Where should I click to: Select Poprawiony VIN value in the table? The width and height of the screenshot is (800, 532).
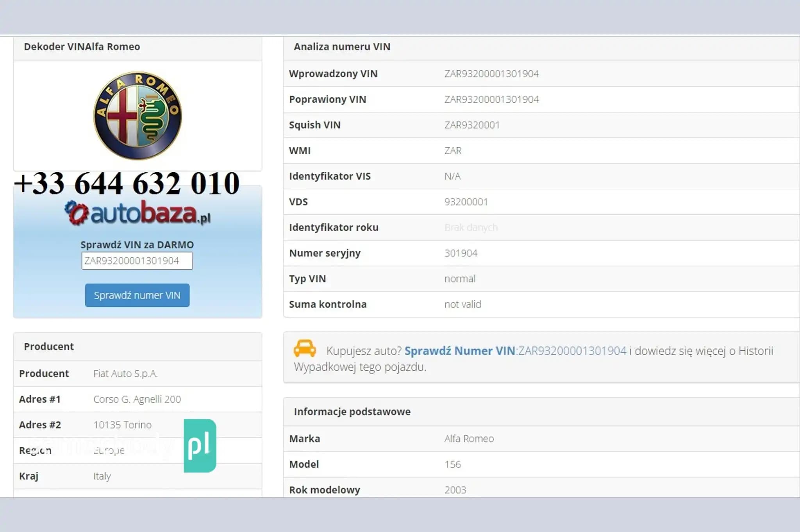[x=491, y=99]
